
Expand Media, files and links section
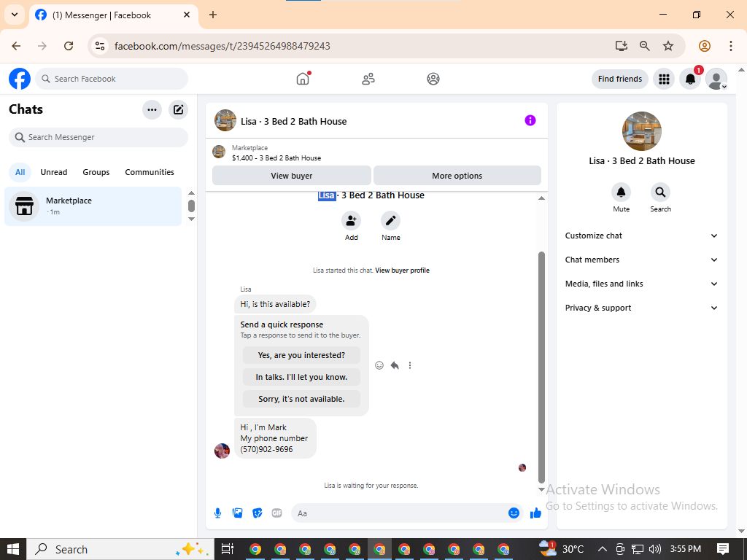point(641,284)
